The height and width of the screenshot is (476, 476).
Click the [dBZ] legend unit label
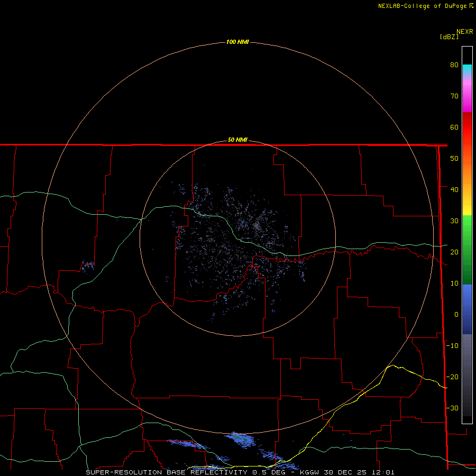[x=449, y=37]
